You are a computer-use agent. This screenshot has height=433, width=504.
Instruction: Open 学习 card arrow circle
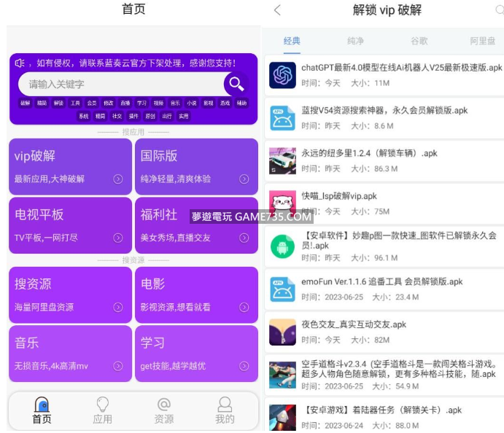click(x=244, y=366)
